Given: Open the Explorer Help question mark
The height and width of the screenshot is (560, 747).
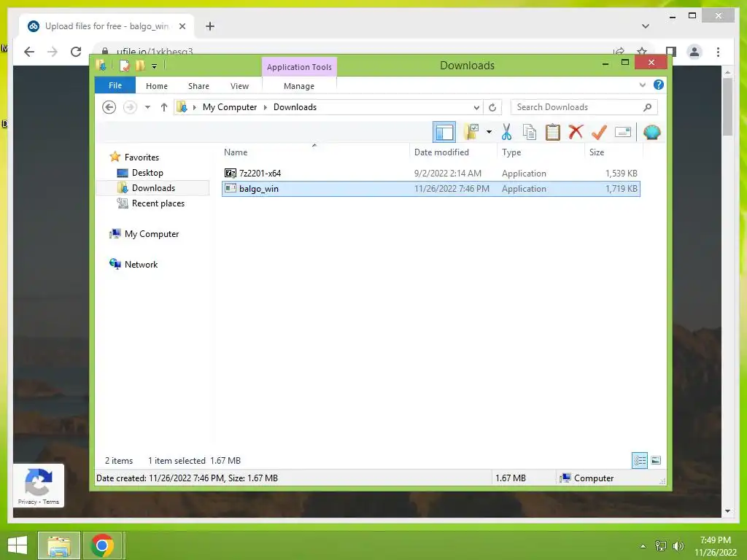Looking at the screenshot, I should coord(659,85).
